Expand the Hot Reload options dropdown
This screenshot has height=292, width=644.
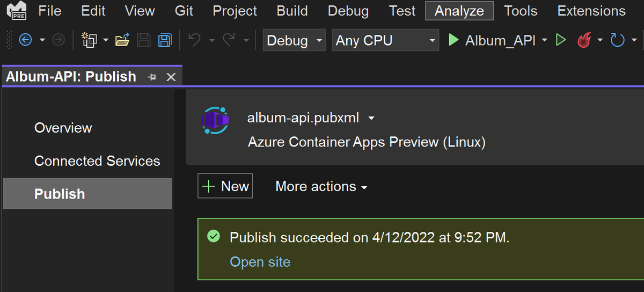600,40
